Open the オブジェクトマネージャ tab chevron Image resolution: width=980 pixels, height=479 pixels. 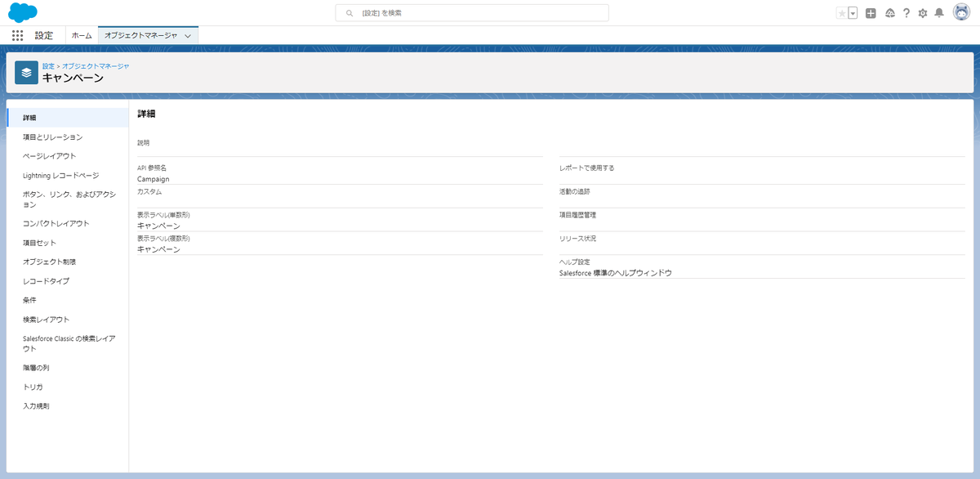pos(188,34)
